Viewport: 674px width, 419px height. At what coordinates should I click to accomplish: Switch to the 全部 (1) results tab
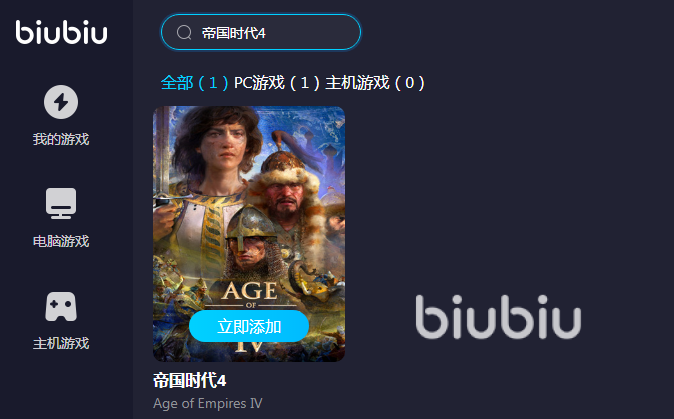click(x=194, y=83)
